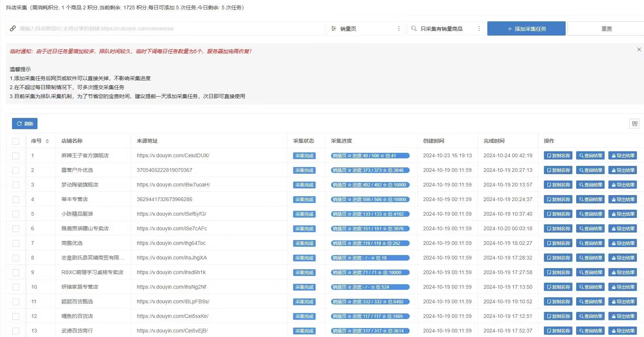Click 导出结果 for 妍锗家居专营店
Screen dimensions: 644x337
click(x=623, y=287)
